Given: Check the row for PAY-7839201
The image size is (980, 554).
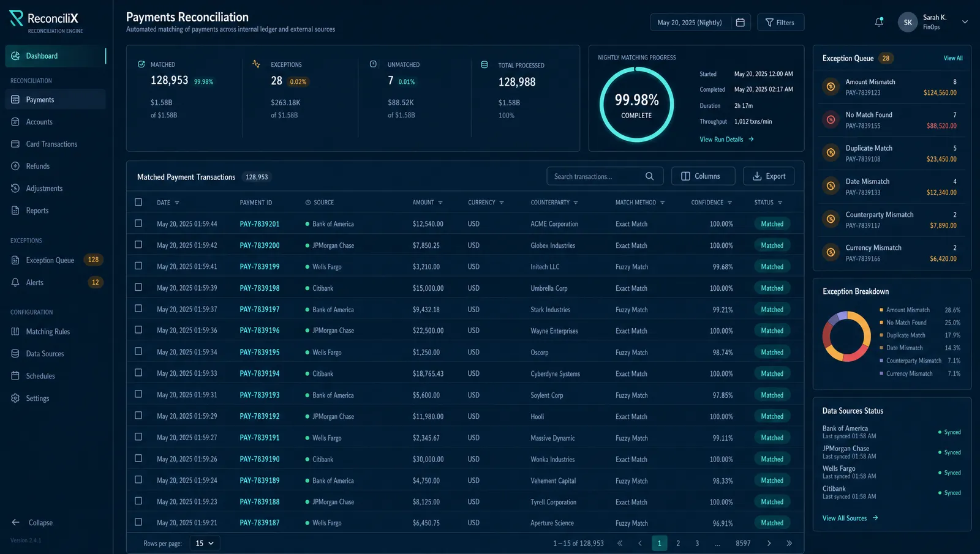Looking at the screenshot, I should click(x=138, y=223).
